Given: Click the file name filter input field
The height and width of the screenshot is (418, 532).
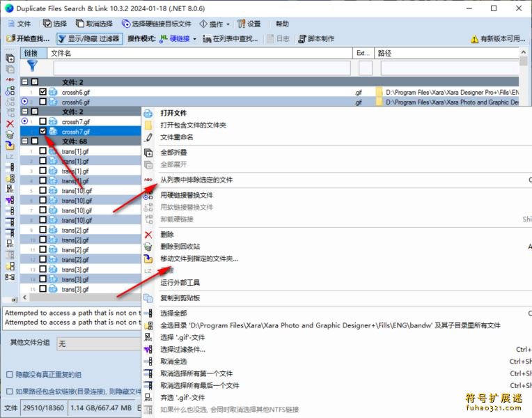Looking at the screenshot, I should pyautogui.click(x=202, y=68).
